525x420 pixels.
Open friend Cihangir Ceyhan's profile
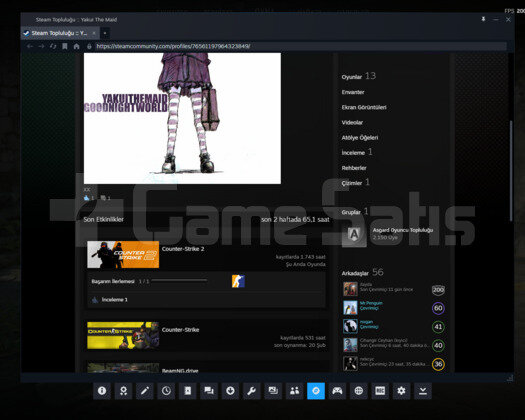point(394,345)
